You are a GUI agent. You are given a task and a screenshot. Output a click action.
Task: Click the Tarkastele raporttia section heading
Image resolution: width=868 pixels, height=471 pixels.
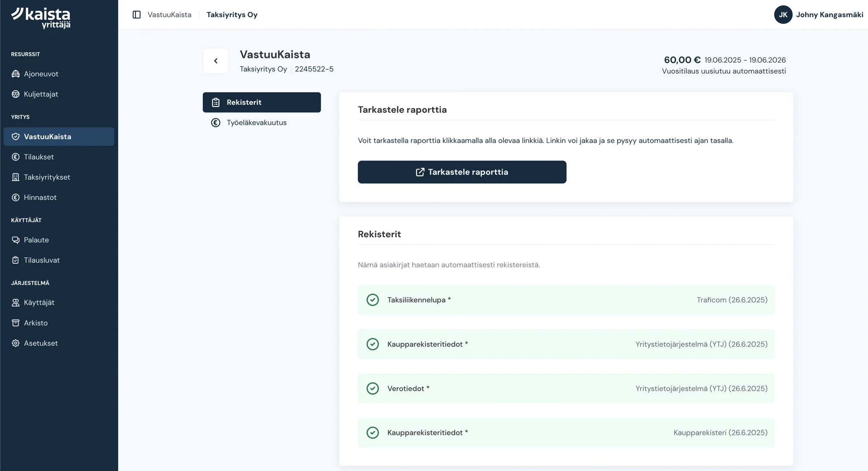402,110
